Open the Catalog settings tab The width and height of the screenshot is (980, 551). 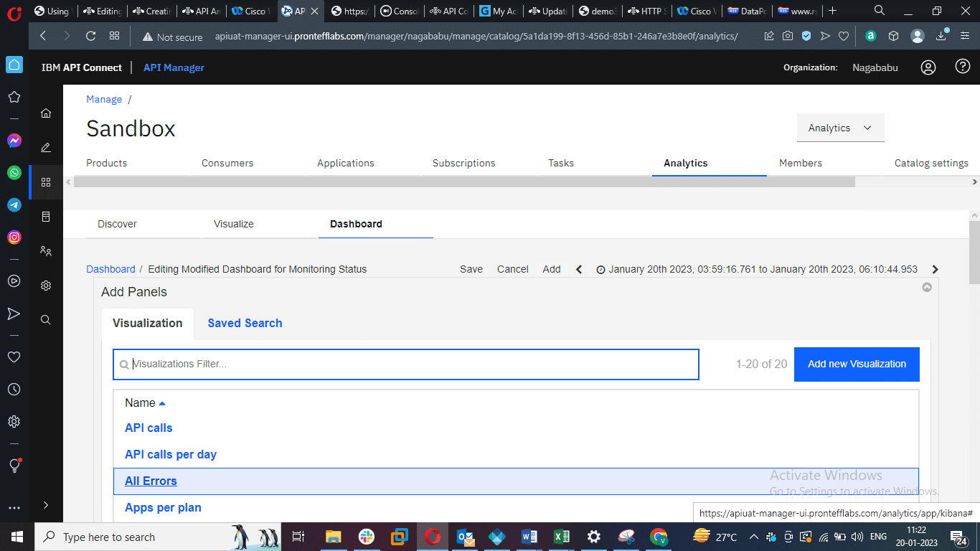tap(931, 163)
